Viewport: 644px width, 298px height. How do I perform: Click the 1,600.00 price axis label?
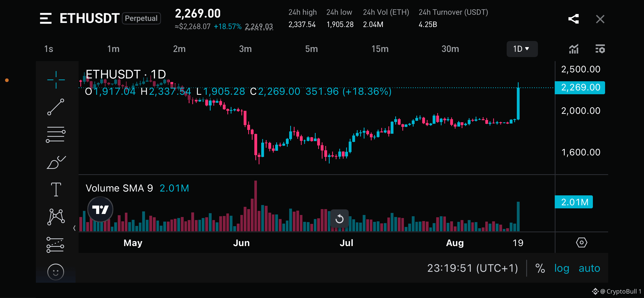coord(581,152)
